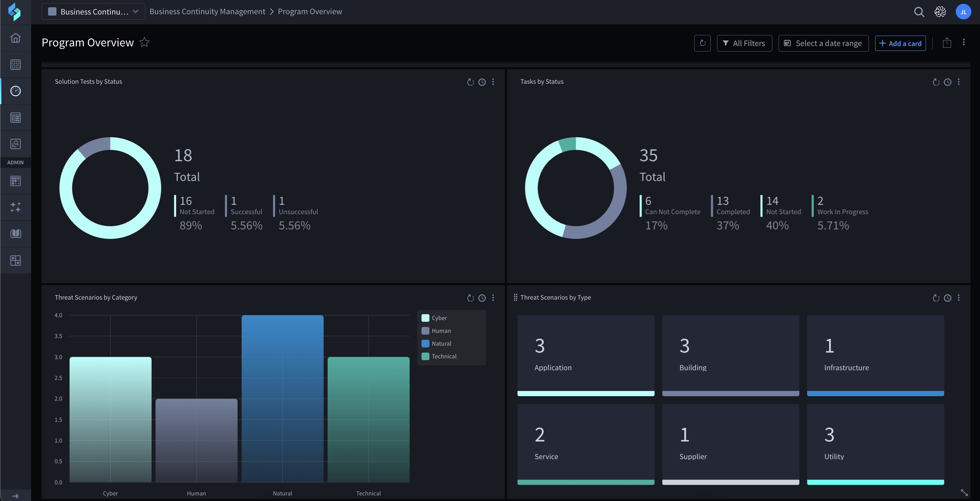Click the Add a card button
The image size is (980, 501).
tap(900, 43)
